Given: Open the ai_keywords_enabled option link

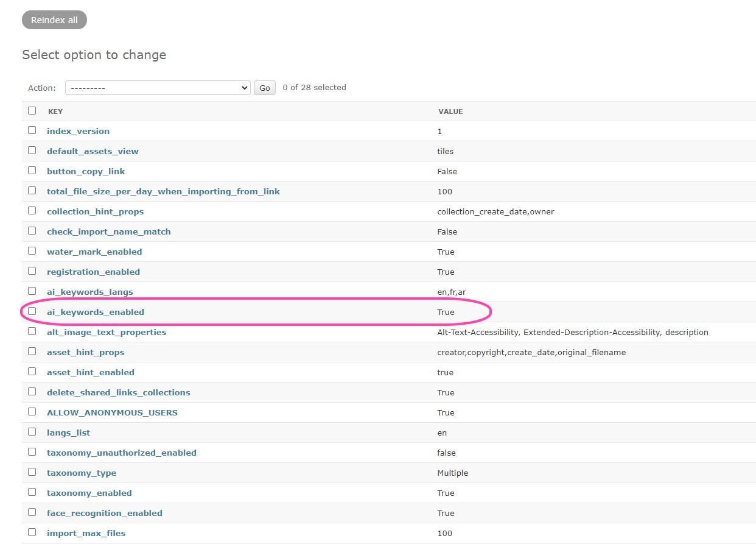Looking at the screenshot, I should coord(96,312).
